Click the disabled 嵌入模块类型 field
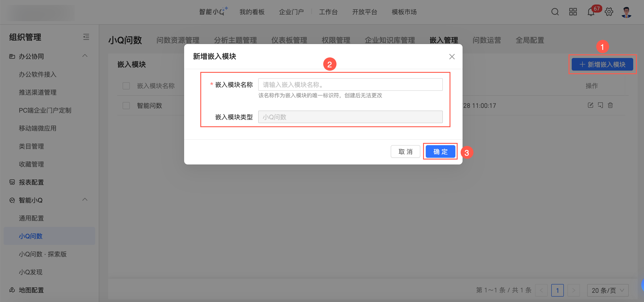The height and width of the screenshot is (302, 644). point(350,117)
